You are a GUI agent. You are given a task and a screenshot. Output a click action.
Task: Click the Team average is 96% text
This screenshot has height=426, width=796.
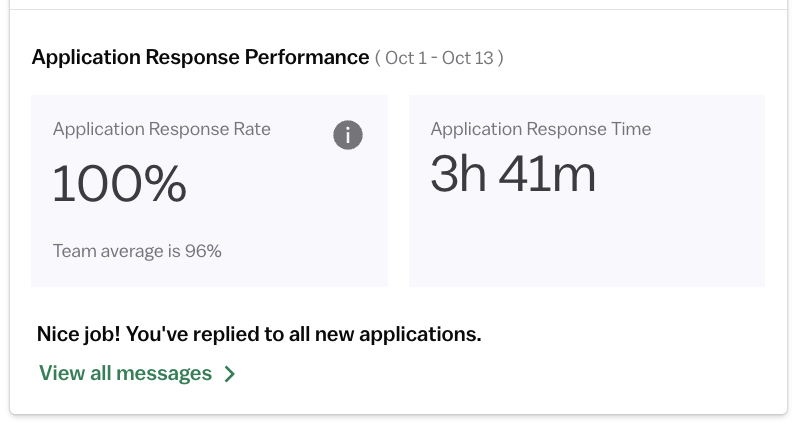(x=137, y=251)
